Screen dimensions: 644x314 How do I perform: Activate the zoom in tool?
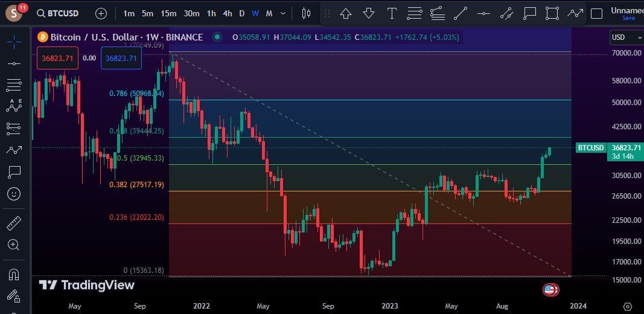(14, 245)
